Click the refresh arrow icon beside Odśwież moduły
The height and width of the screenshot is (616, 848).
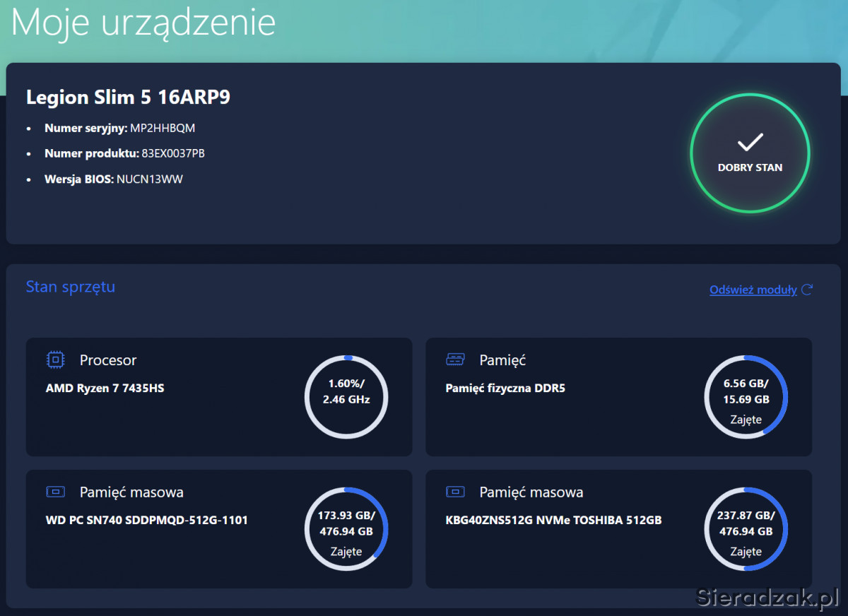(807, 290)
